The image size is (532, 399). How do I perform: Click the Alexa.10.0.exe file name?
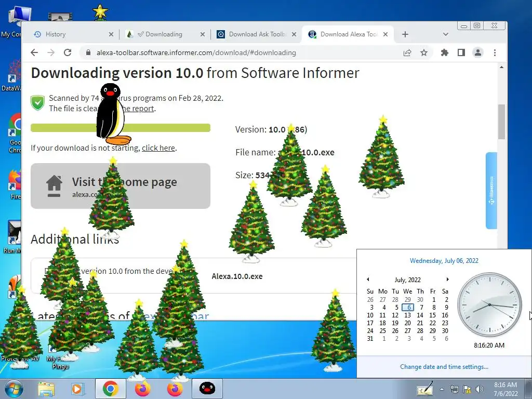[237, 276]
